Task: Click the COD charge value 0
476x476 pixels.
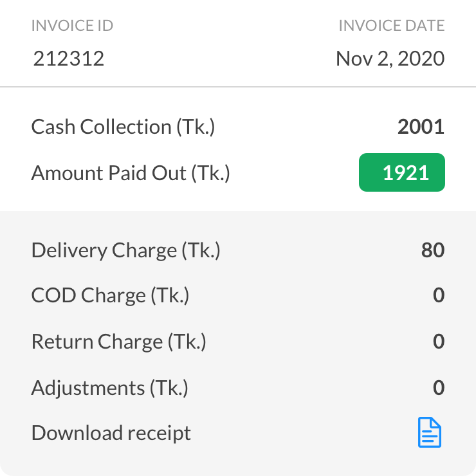Action: point(439,295)
